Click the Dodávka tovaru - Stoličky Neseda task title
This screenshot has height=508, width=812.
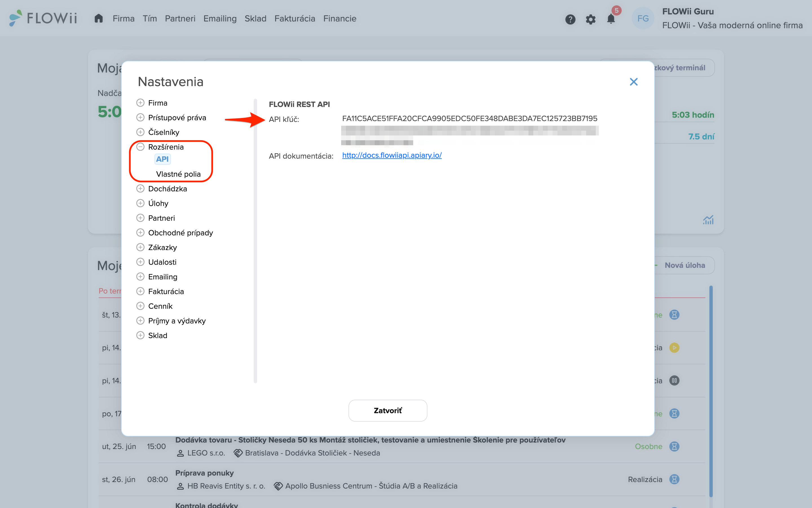click(370, 440)
